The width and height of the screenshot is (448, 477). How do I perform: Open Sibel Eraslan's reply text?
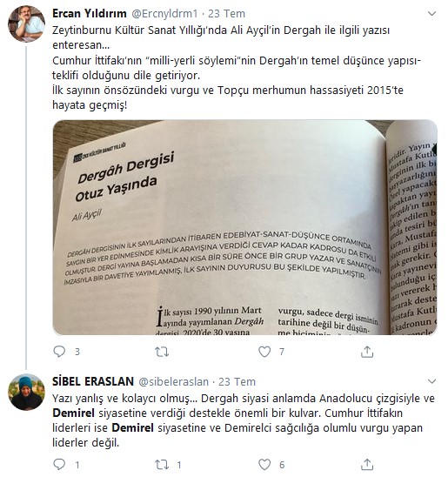click(x=244, y=420)
